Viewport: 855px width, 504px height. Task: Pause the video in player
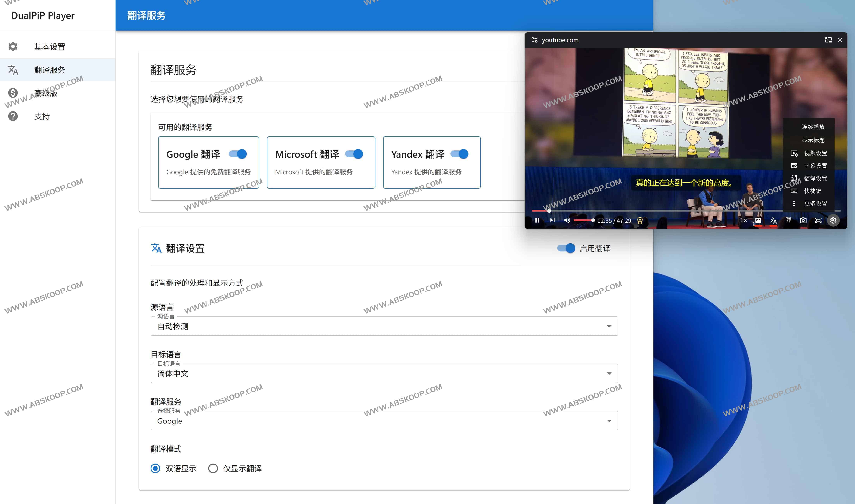pyautogui.click(x=537, y=220)
